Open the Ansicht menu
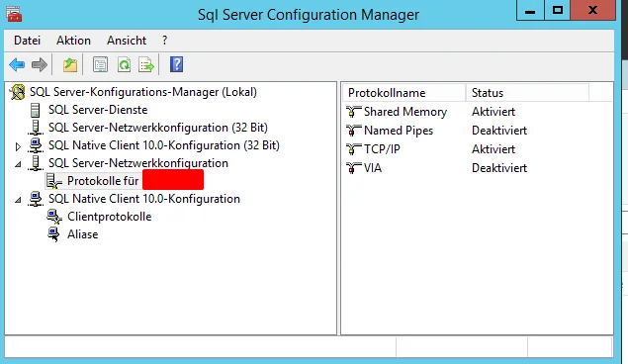This screenshot has height=364, width=628. coord(127,41)
